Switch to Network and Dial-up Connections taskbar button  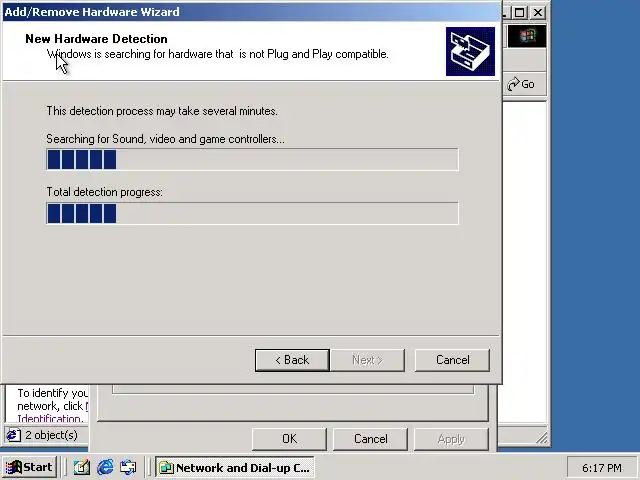pos(234,467)
